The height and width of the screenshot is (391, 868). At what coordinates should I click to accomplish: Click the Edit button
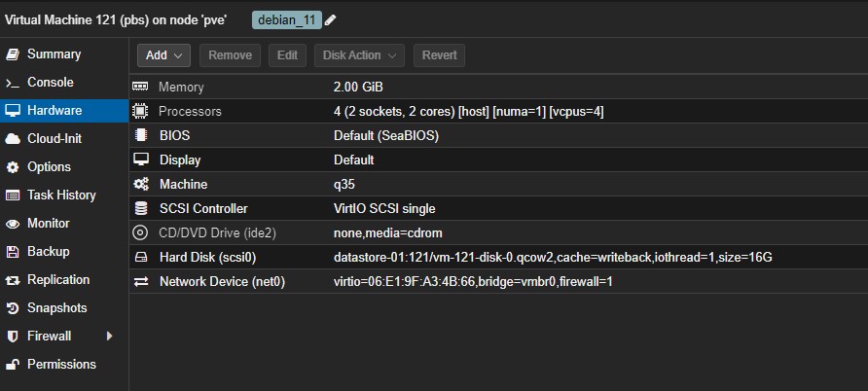[287, 55]
